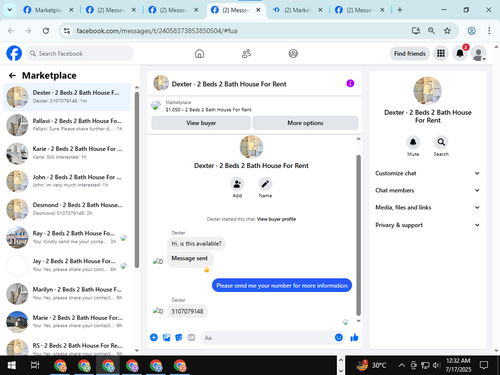Open Desmond conversation in list
This screenshot has width=500, height=375.
click(67, 209)
